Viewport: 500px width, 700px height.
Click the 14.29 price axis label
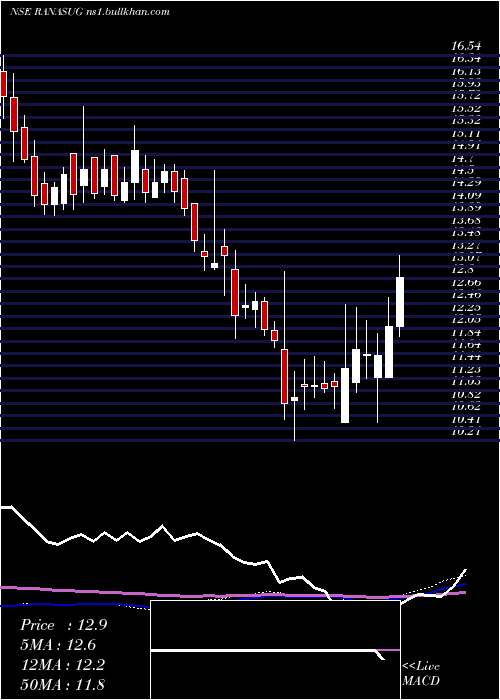tap(466, 183)
